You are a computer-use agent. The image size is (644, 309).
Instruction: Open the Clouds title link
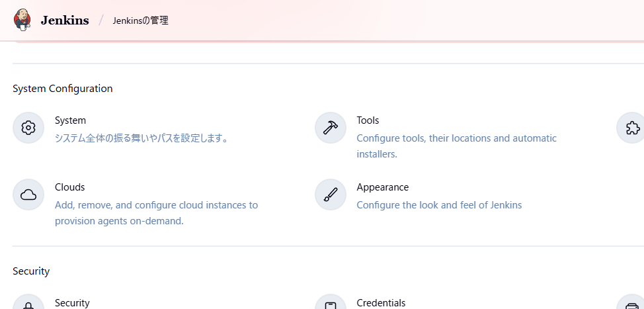coord(69,187)
